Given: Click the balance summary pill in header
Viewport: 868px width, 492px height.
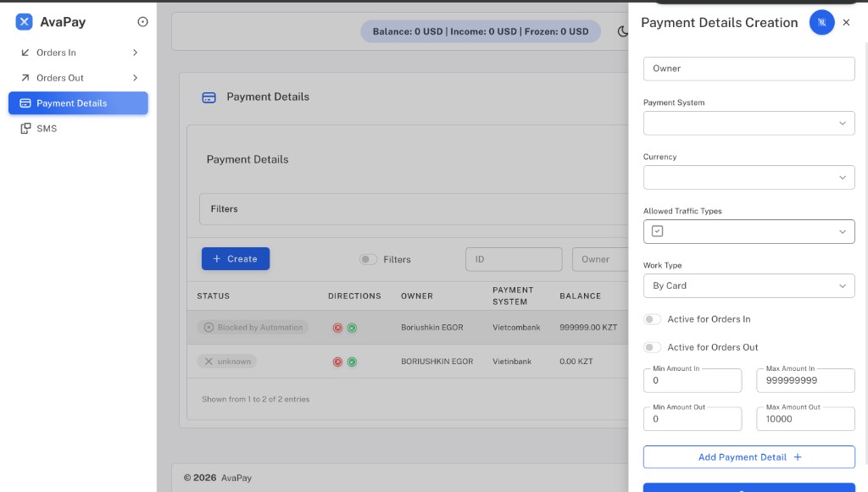Looking at the screenshot, I should tap(481, 31).
